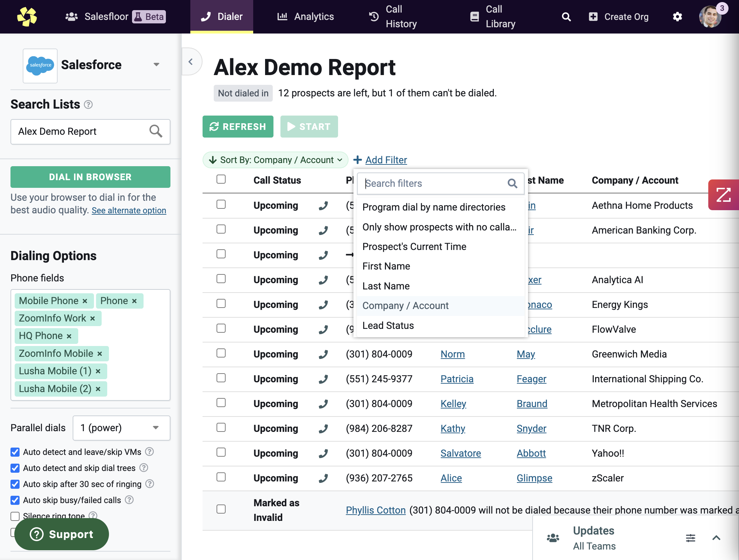This screenshot has height=560, width=739.
Task: Remove the HQ Phone field tag
Action: [69, 336]
